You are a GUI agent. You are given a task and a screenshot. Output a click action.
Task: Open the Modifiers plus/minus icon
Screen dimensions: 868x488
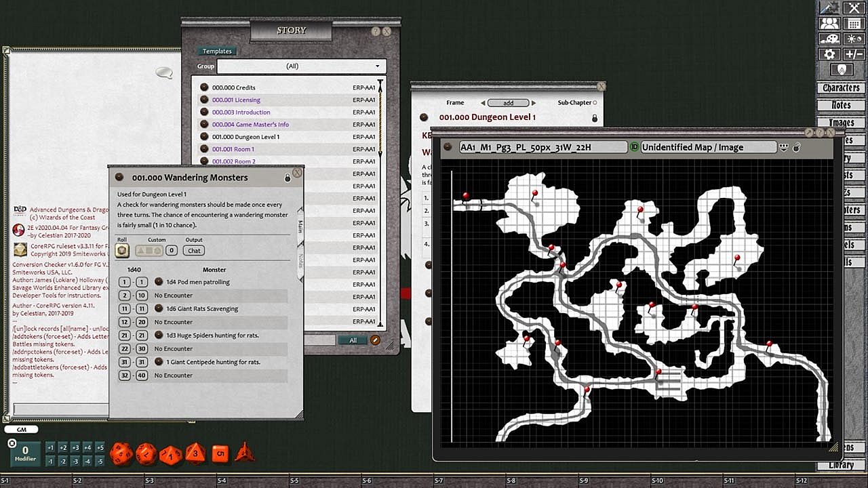853,54
